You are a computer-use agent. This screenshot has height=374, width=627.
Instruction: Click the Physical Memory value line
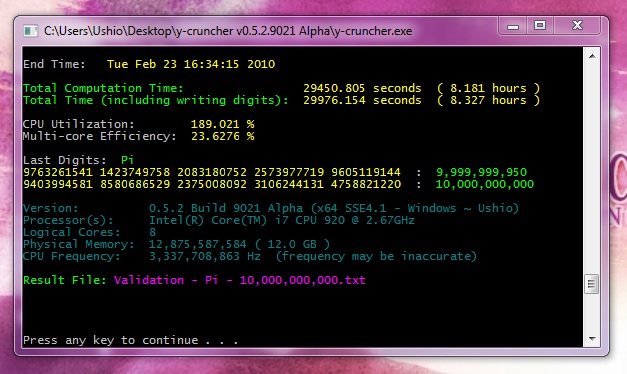coord(176,244)
